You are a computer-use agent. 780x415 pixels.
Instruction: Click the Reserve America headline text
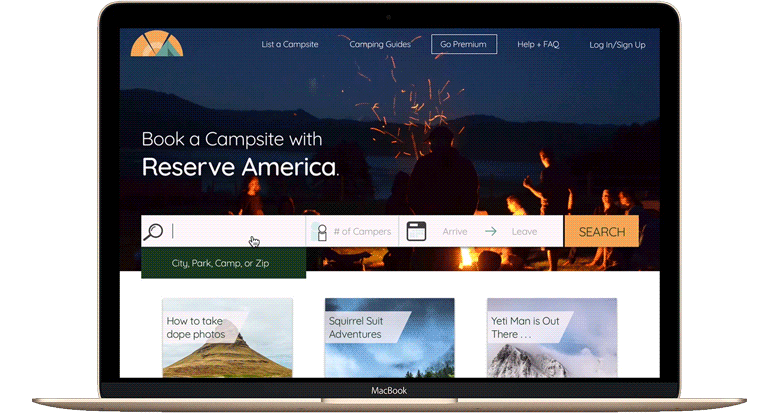[x=240, y=167]
